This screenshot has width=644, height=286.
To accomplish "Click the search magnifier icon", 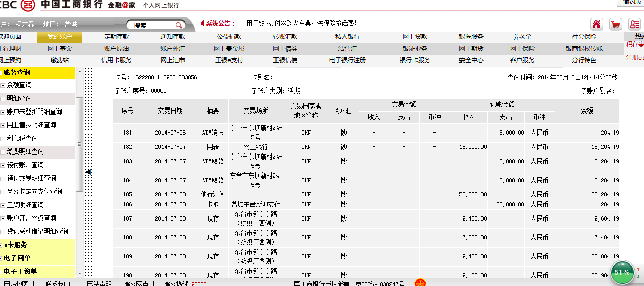I will pos(179,25).
